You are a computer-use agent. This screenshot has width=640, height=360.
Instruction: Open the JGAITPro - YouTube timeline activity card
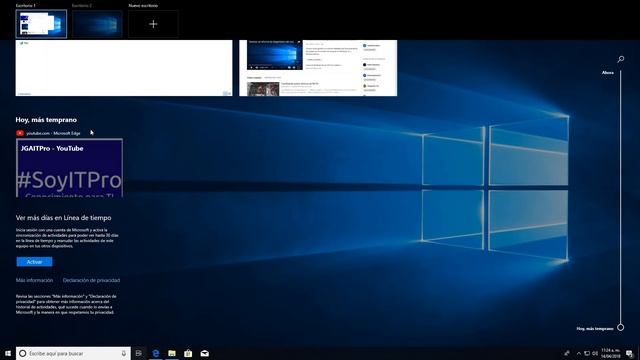tap(69, 168)
